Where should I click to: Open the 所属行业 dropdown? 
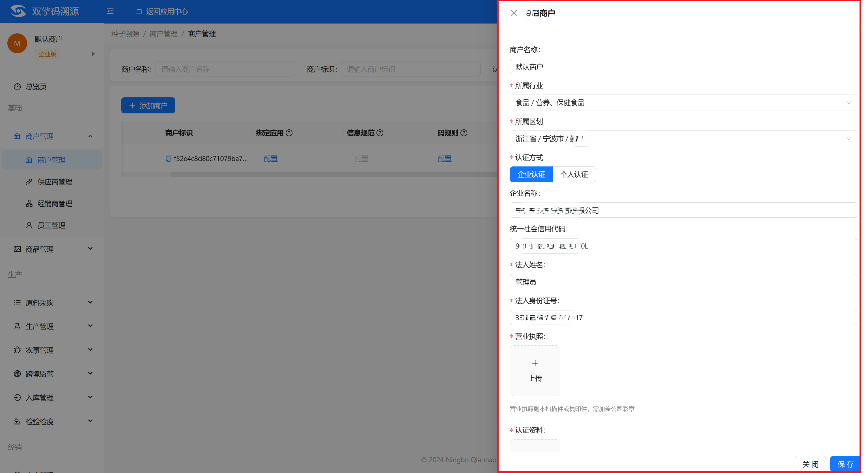tap(683, 102)
